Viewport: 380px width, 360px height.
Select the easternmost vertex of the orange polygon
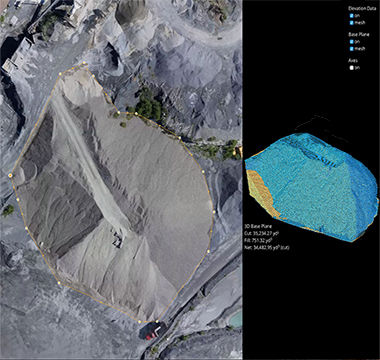214,212
